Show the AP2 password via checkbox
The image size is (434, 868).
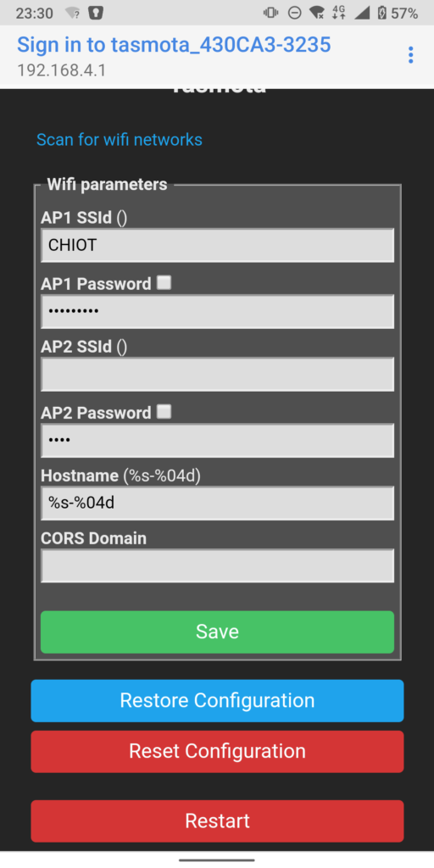[x=164, y=412]
